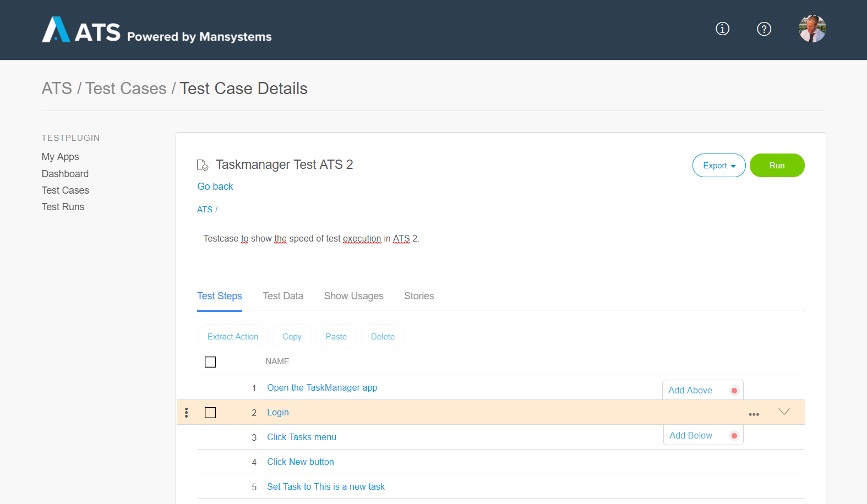
Task: Expand the Login step chevron
Action: coord(784,412)
